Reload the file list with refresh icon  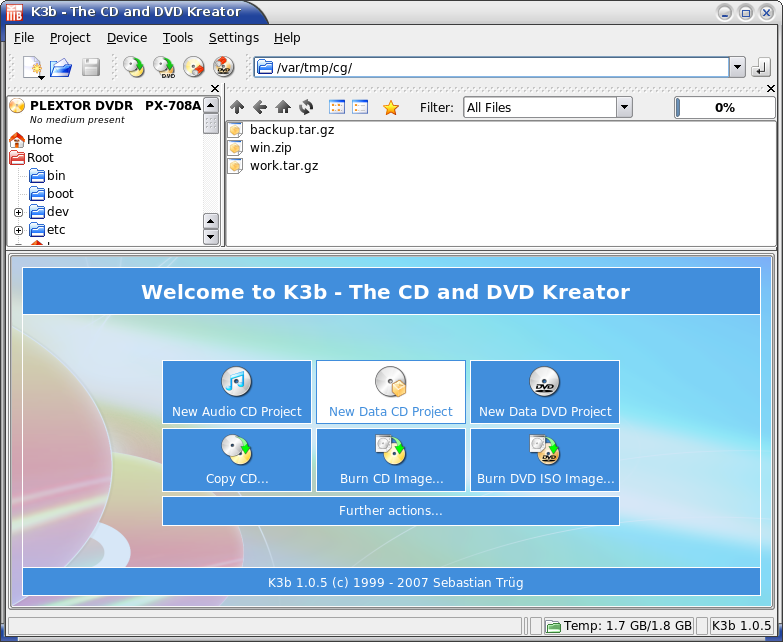point(306,107)
